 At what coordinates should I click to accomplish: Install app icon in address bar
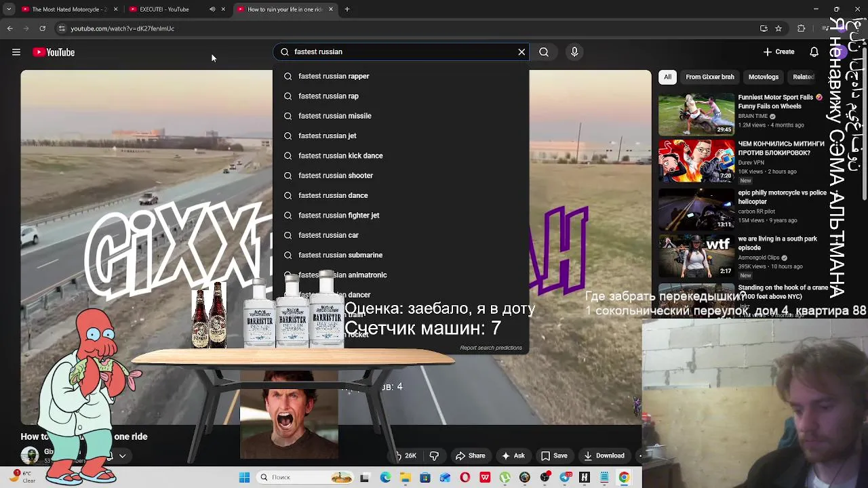764,28
